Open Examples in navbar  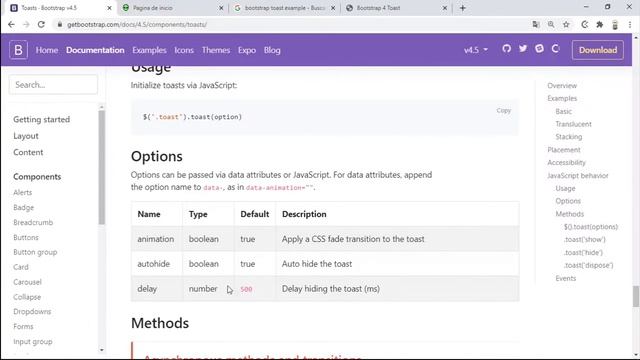(x=149, y=50)
